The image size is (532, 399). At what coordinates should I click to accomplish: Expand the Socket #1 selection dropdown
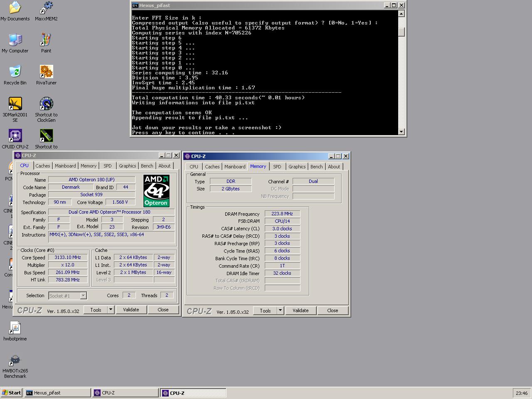point(83,296)
